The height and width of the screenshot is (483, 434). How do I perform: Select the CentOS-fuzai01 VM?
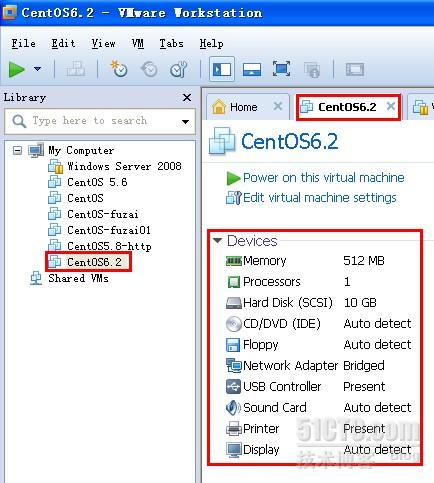(109, 230)
